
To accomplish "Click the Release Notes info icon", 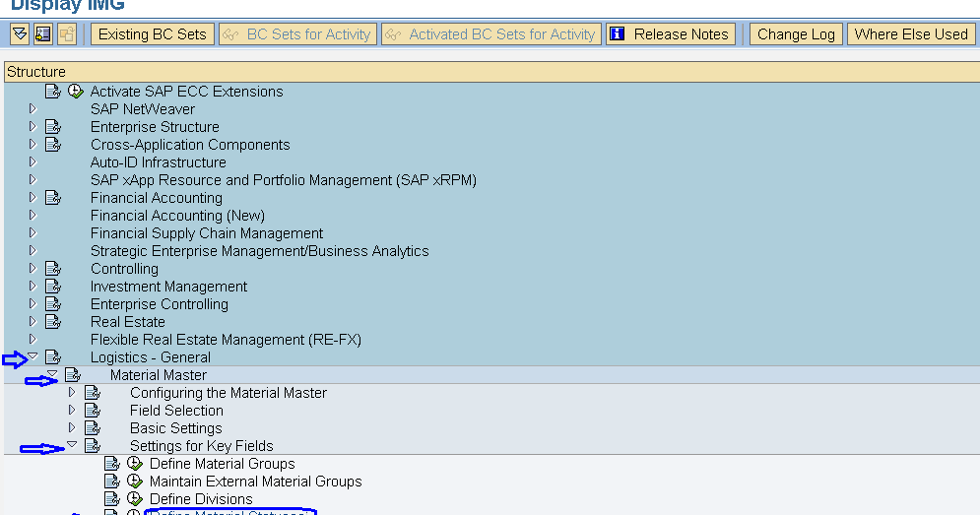I will (617, 33).
